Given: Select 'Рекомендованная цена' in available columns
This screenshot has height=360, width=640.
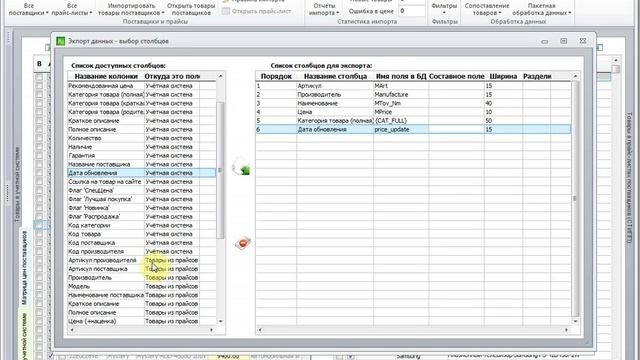Looking at the screenshot, I should point(142,86).
